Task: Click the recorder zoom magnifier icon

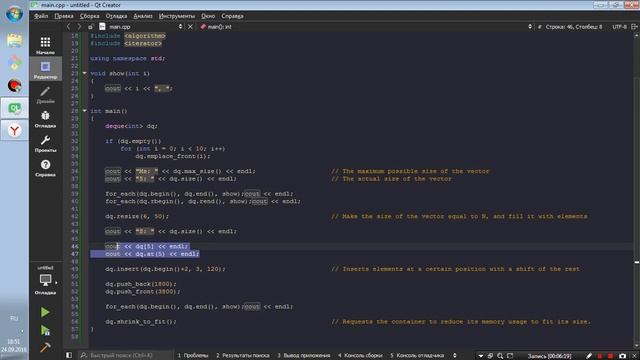Action: [500, 356]
